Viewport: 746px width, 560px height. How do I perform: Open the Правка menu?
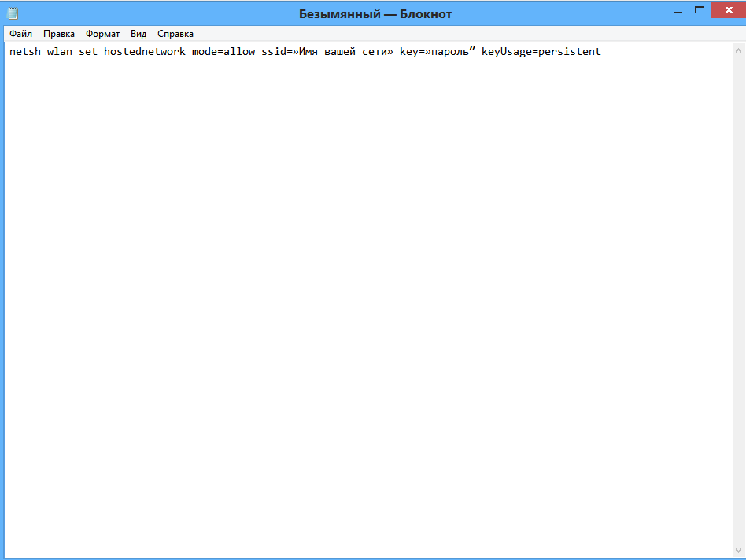(59, 34)
